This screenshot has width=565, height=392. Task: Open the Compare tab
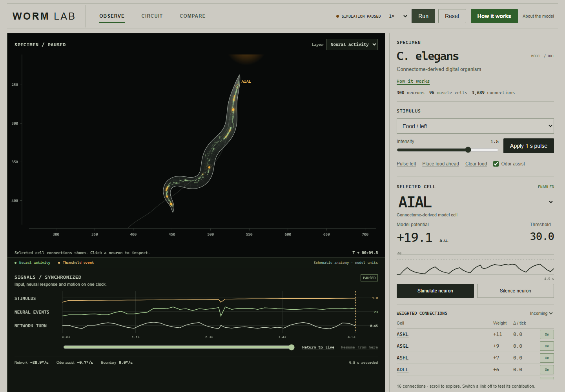click(193, 16)
